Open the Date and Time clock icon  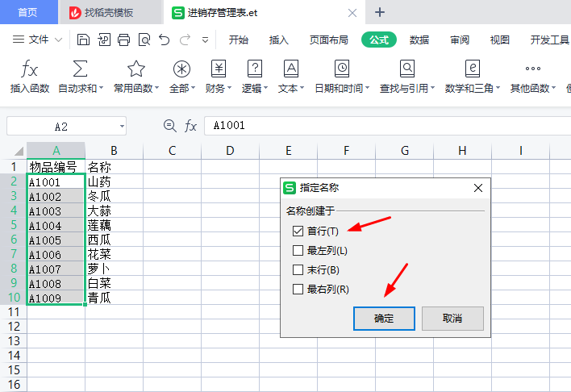tap(342, 69)
